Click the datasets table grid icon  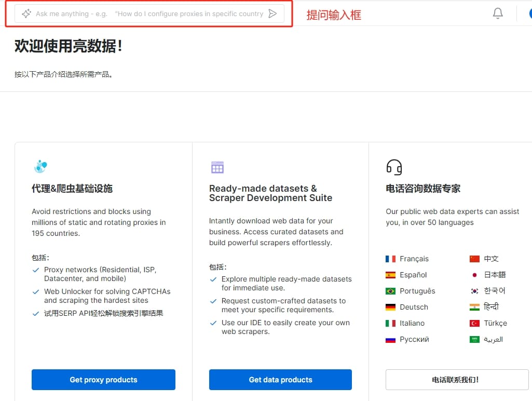point(217,167)
